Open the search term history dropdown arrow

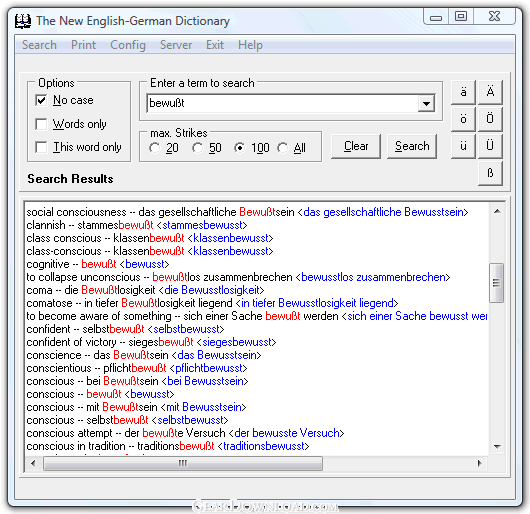[x=426, y=103]
